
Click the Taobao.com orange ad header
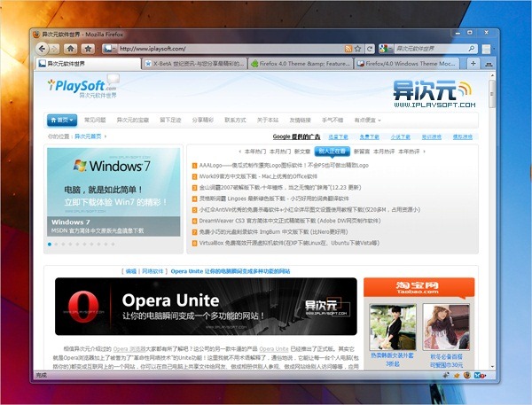pyautogui.click(x=419, y=288)
